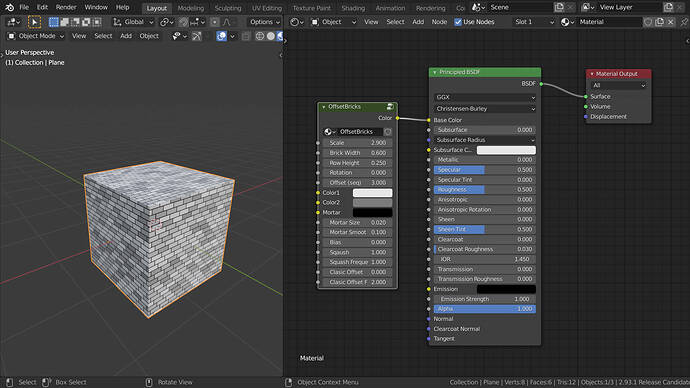Image resolution: width=690 pixels, height=388 pixels.
Task: Toggle X-ray mode icon
Action: pos(246,36)
